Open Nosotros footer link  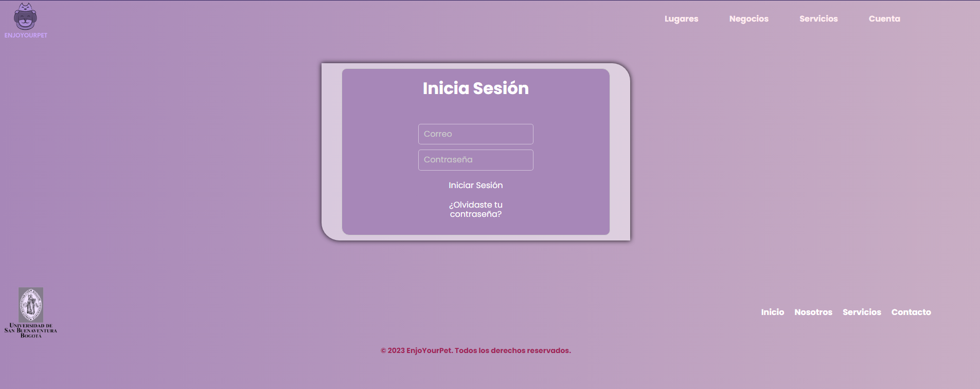click(x=813, y=312)
